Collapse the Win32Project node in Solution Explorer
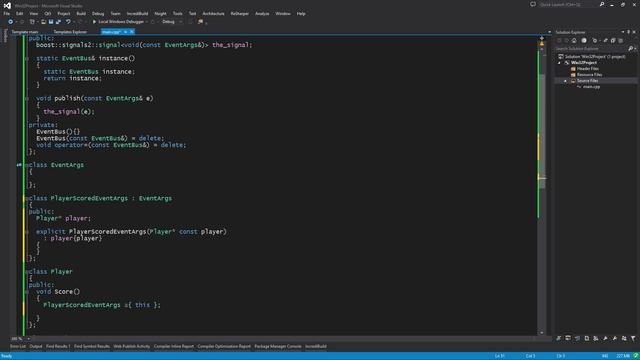Viewport: 640px width, 360px height. (560, 63)
